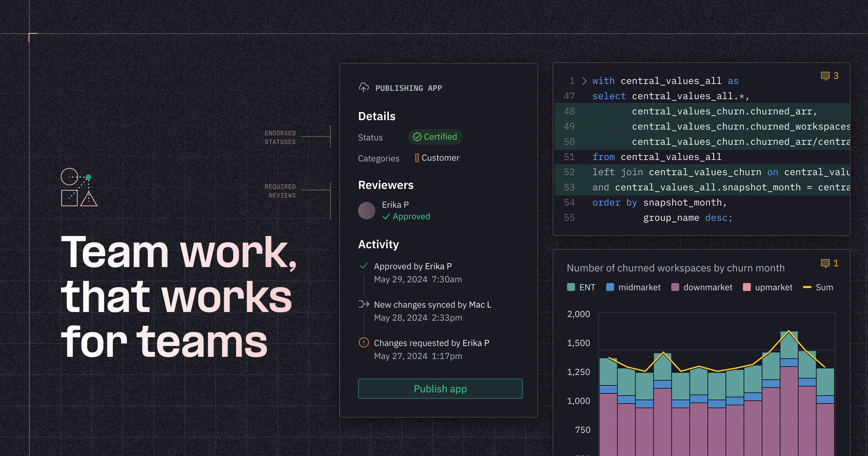The width and height of the screenshot is (868, 456).
Task: Select the Customer category tag
Action: [437, 158]
